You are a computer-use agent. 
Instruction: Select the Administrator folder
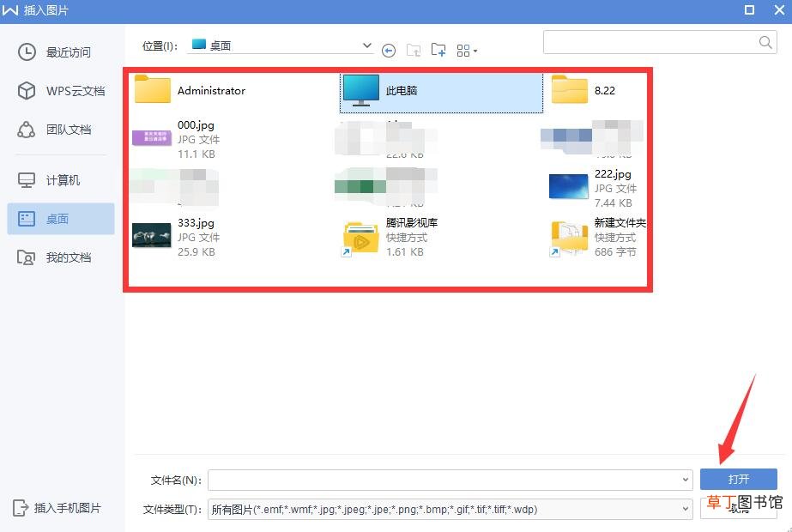[190, 90]
